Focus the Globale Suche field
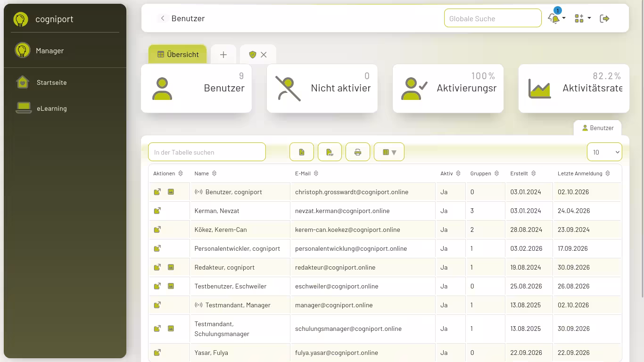644x362 pixels. pyautogui.click(x=493, y=18)
